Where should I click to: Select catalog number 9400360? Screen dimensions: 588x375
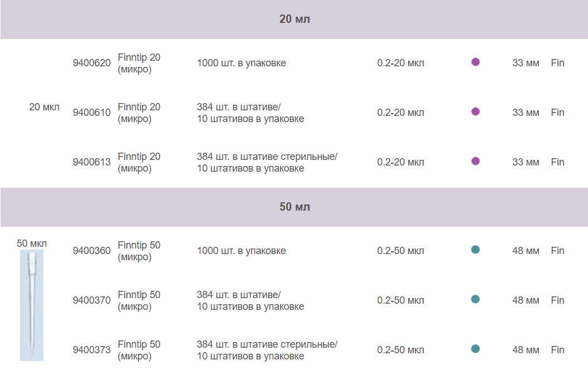(92, 251)
